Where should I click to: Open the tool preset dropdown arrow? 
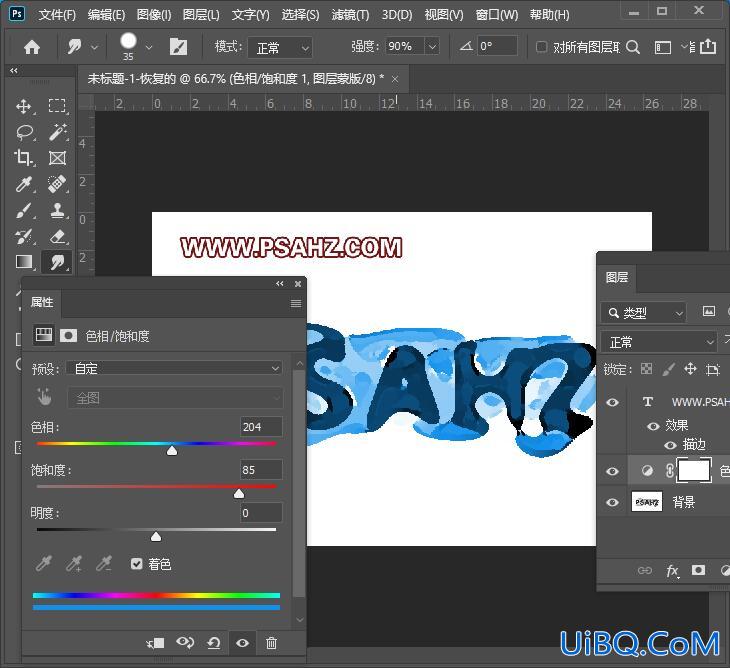pyautogui.click(x=95, y=47)
